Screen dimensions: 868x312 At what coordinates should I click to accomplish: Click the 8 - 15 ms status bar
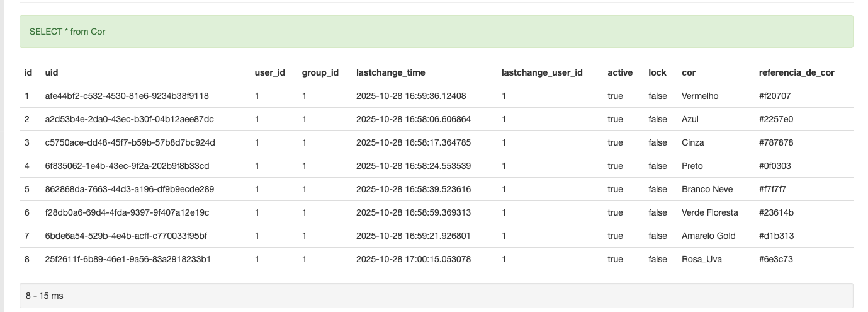click(x=436, y=295)
